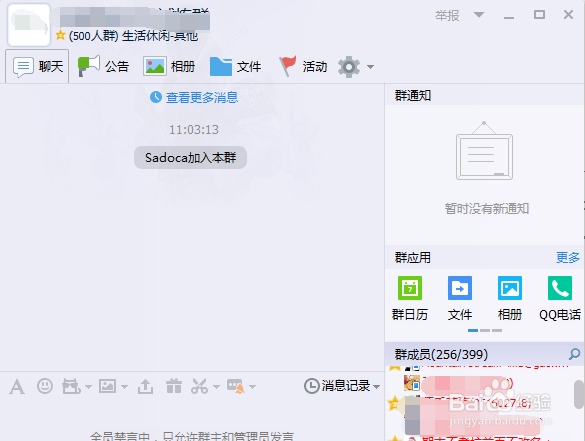Viewport: 585px width, 441px height.
Task: Open the 活动 activities tab
Action: [x=303, y=67]
